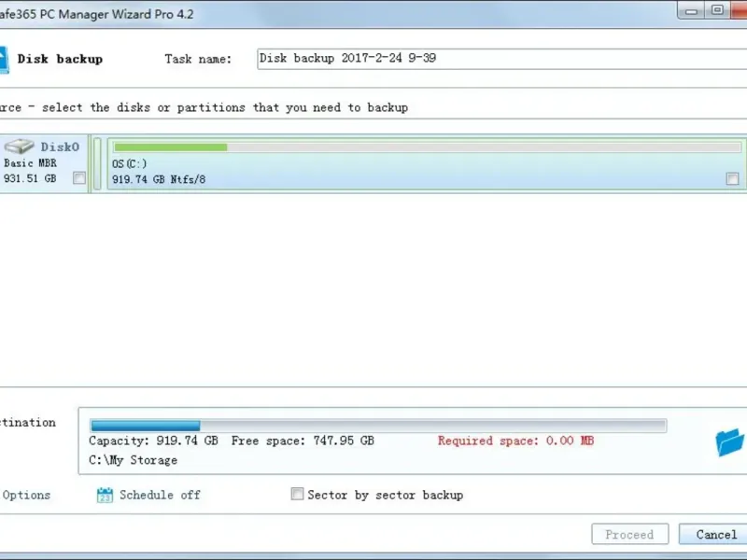This screenshot has width=747, height=560.
Task: Click the Disk backup heading
Action: [60, 59]
